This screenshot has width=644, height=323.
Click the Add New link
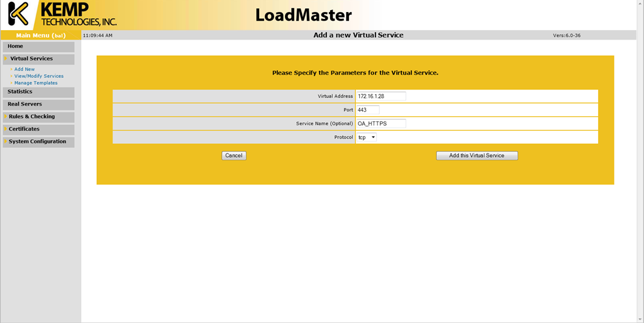click(x=25, y=69)
